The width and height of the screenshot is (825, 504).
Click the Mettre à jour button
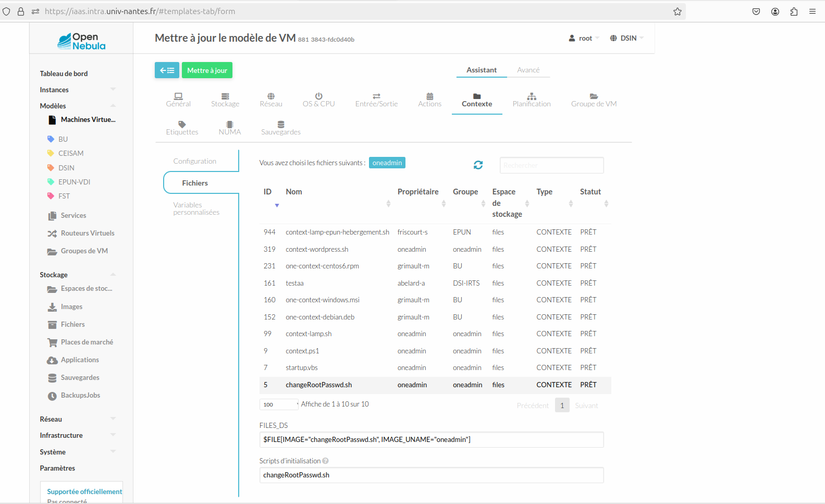[x=207, y=70]
